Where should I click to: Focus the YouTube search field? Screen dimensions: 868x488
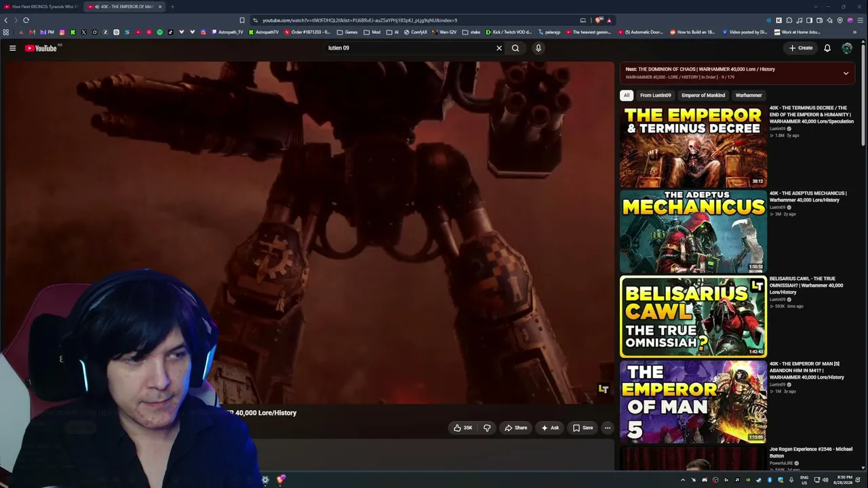point(409,48)
